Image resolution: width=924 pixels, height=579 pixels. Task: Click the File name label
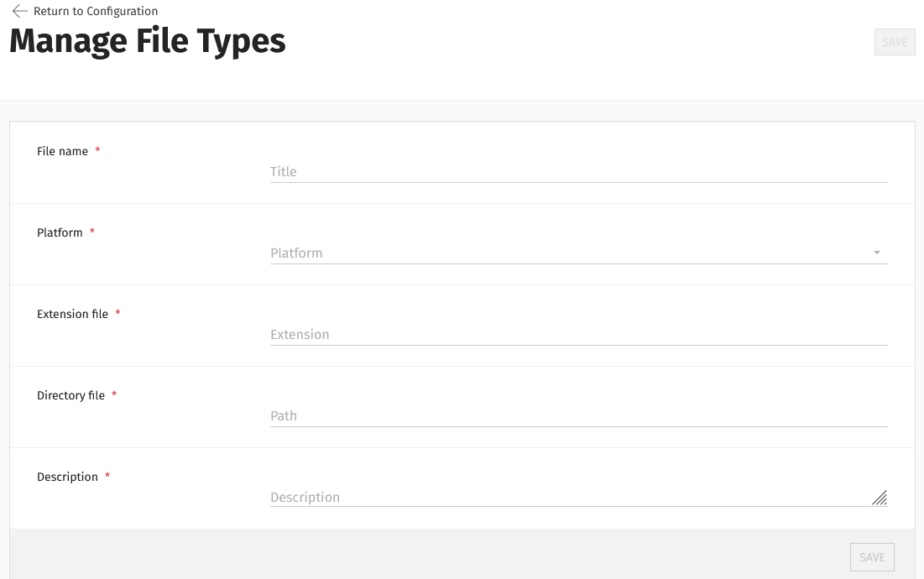point(62,151)
